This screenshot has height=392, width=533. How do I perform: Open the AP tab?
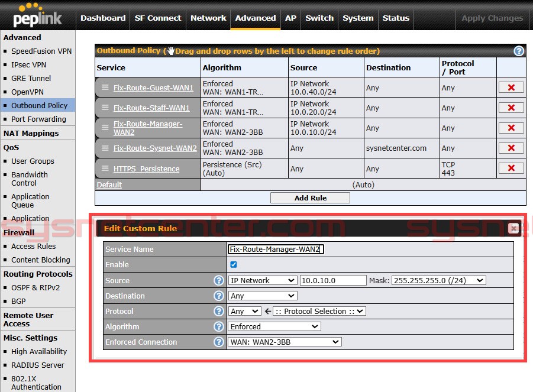coord(290,18)
